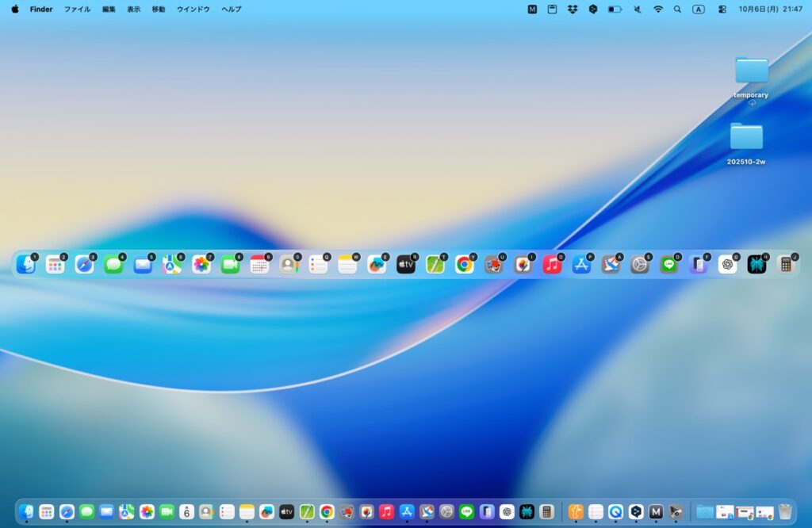Click the input source A indicator
This screenshot has height=528, width=812.
coord(698,10)
